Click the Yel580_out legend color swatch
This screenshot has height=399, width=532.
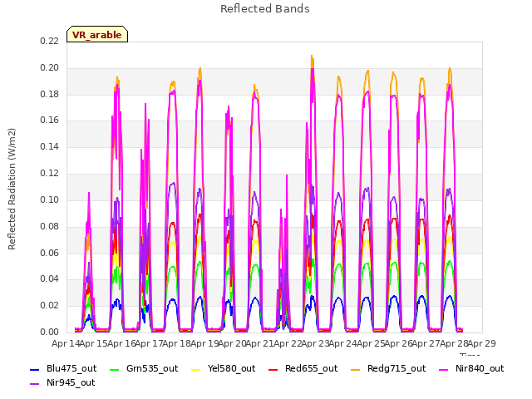pos(196,369)
